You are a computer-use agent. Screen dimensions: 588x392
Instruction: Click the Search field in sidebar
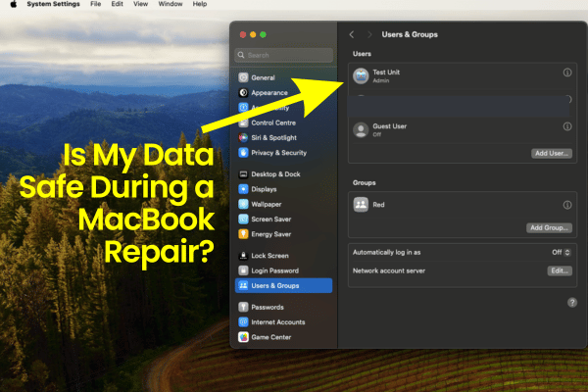coord(284,55)
